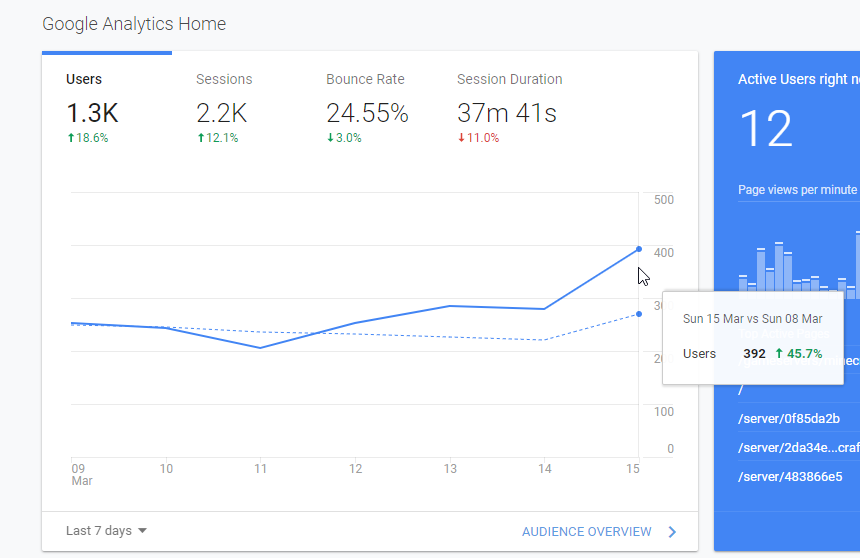Show the Session Duration metric tab
The image size is (860, 558).
pyautogui.click(x=509, y=107)
